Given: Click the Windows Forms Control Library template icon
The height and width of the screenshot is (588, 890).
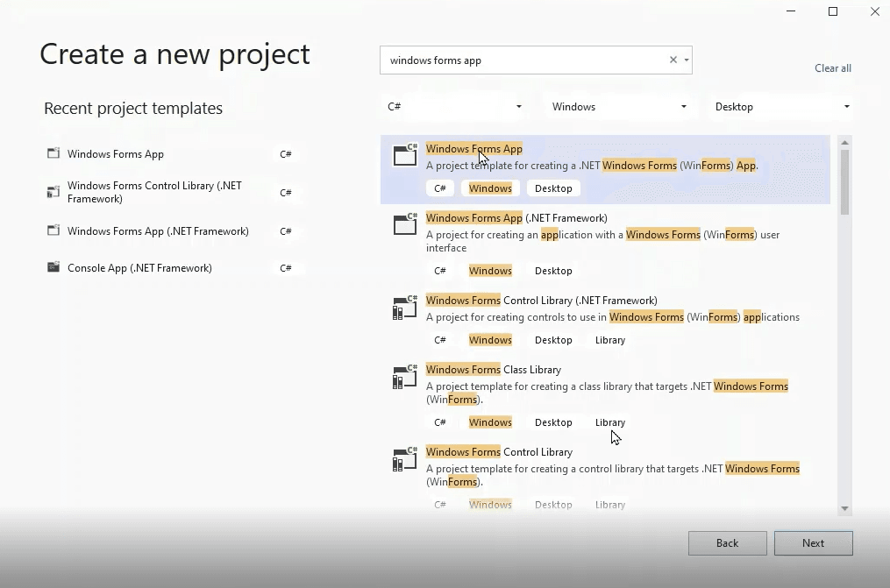Looking at the screenshot, I should (404, 458).
